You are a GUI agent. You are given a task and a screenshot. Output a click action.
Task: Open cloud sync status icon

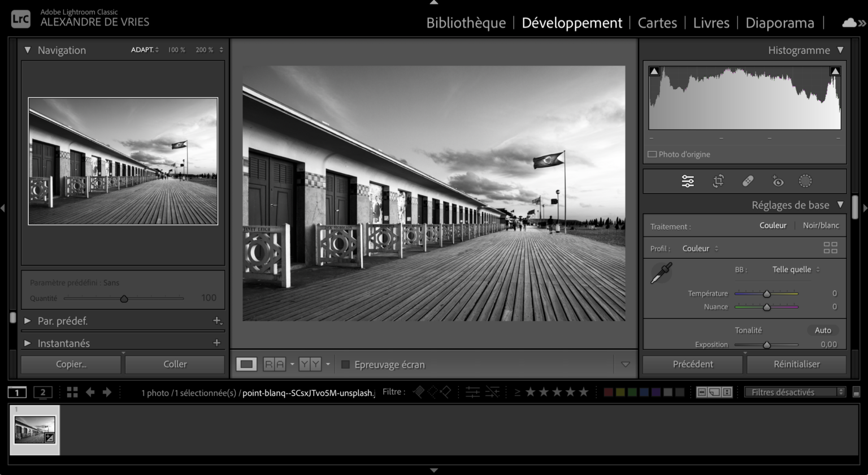(x=849, y=23)
